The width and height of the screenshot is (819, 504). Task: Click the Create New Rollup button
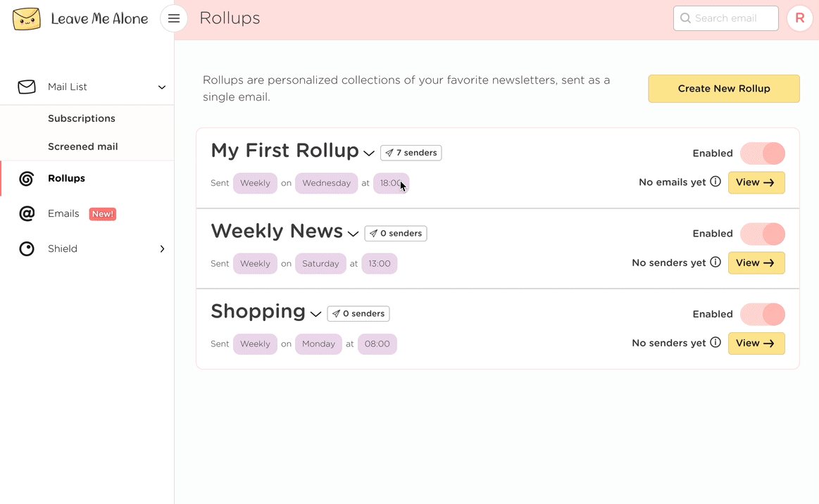(x=723, y=89)
